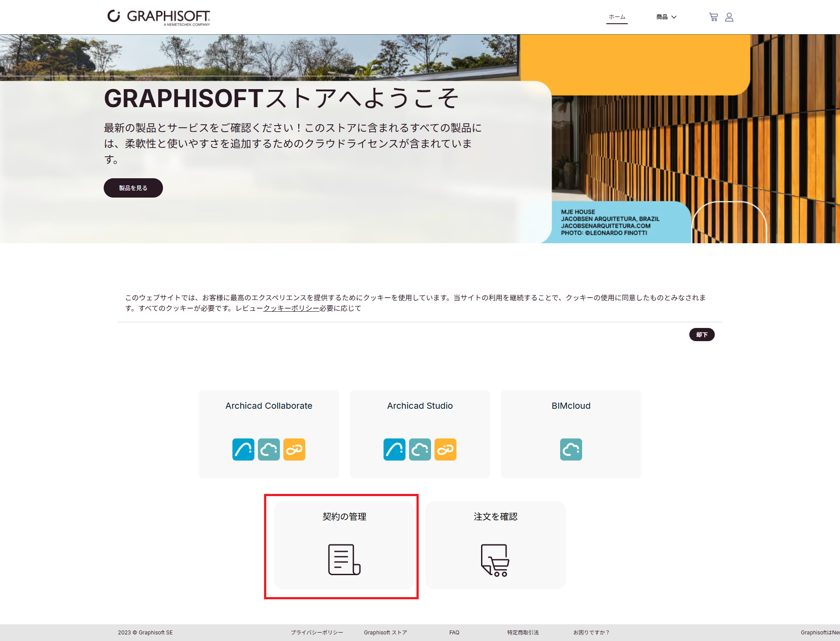Open Graphisoft ストア footer link

(x=386, y=633)
